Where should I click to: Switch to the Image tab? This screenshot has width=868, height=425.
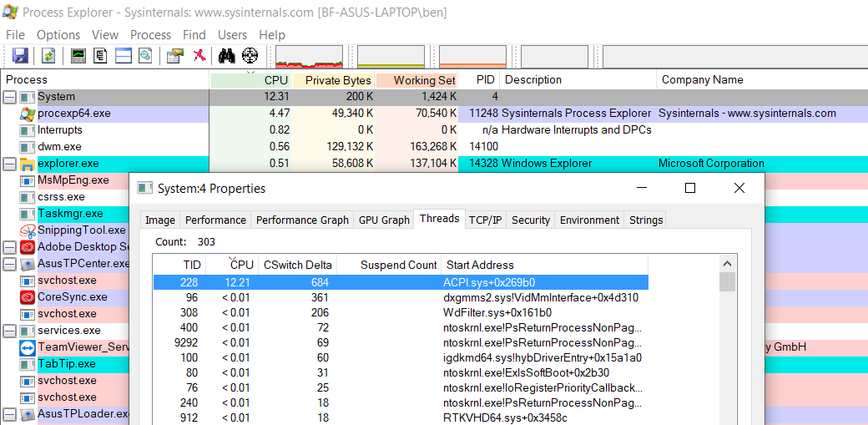(x=160, y=220)
